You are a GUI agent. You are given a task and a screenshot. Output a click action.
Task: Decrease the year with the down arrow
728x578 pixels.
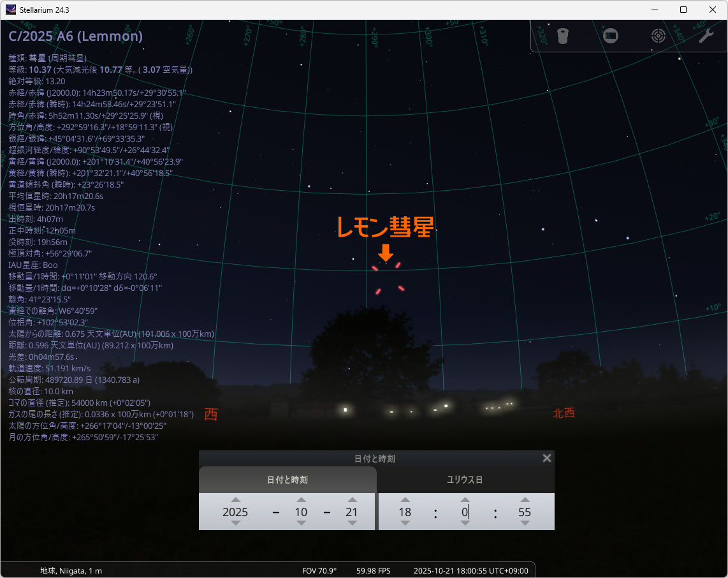pyautogui.click(x=235, y=523)
